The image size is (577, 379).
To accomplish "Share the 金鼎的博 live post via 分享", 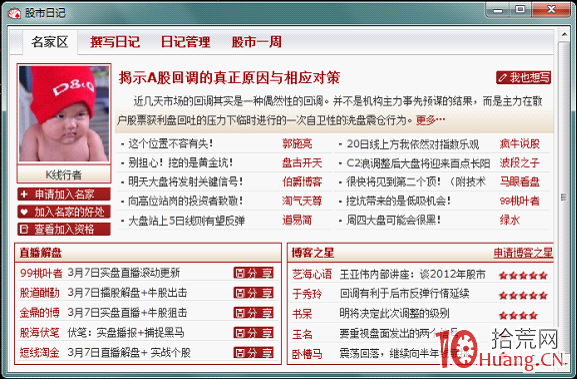I will [254, 313].
